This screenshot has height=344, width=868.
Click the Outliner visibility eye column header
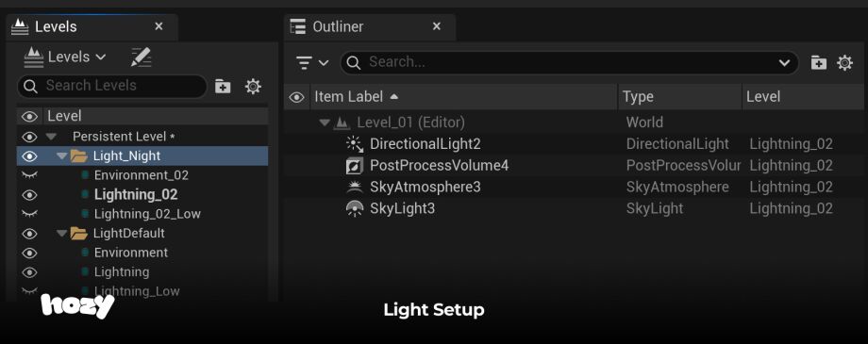pyautogui.click(x=297, y=97)
